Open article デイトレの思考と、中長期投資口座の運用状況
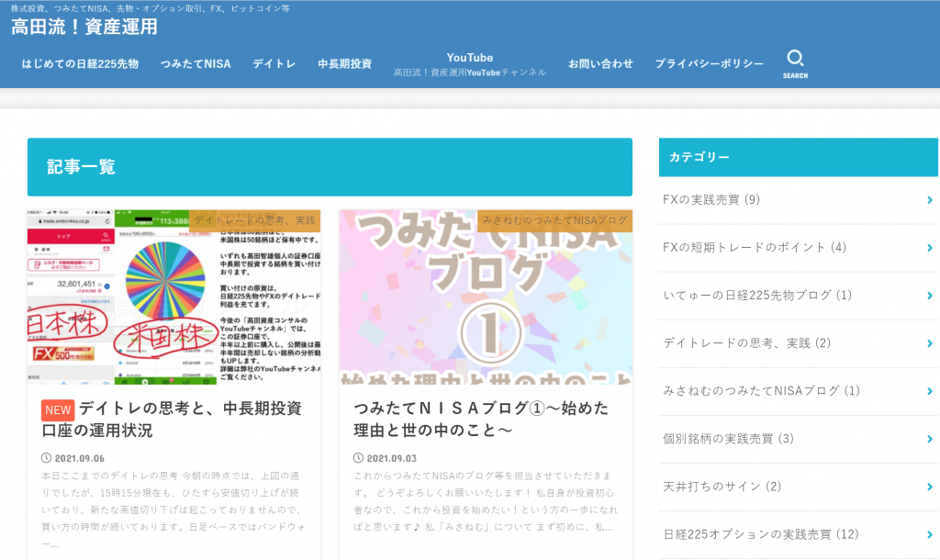Viewport: 940px width, 560px height. [x=172, y=420]
